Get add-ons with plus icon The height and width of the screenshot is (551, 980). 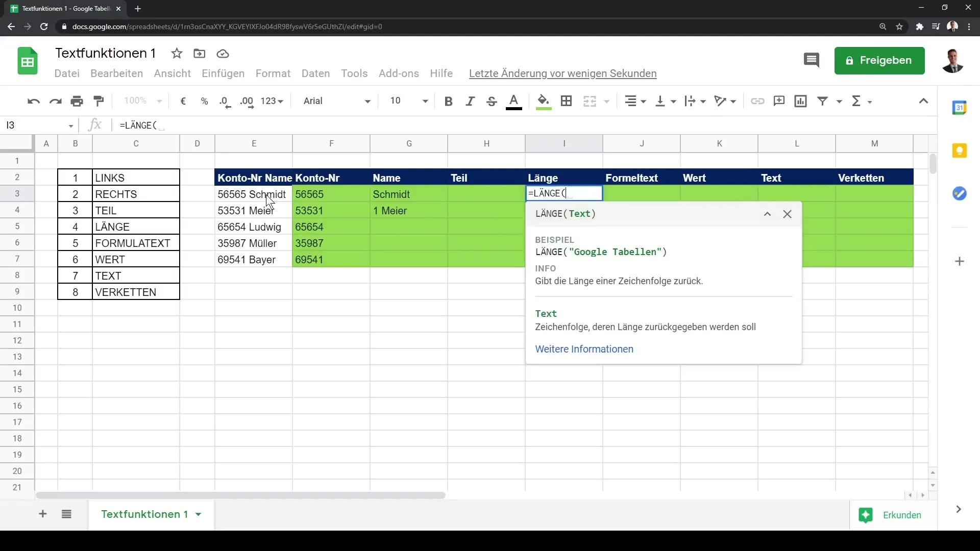[960, 262]
